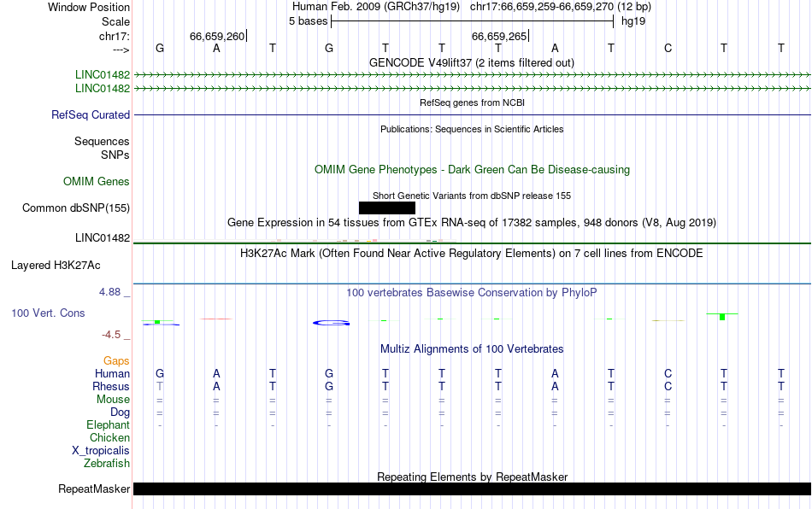Click the Window Position track label
The width and height of the screenshot is (812, 509).
pyautogui.click(x=89, y=7)
